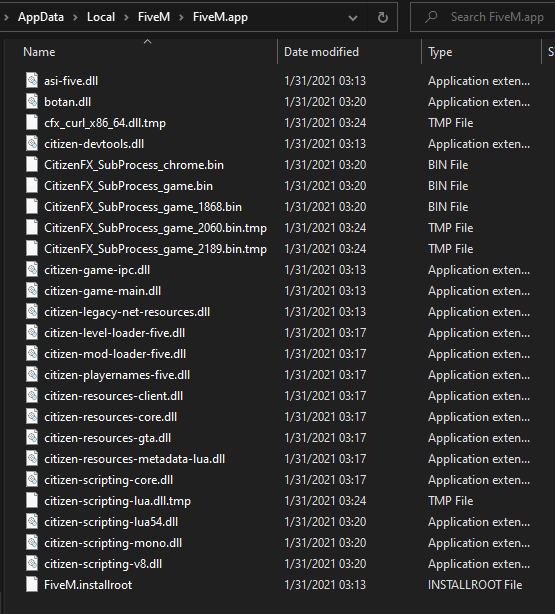Focus the Search FiveM.app field
Image resolution: width=555 pixels, height=614 pixels.
point(483,17)
